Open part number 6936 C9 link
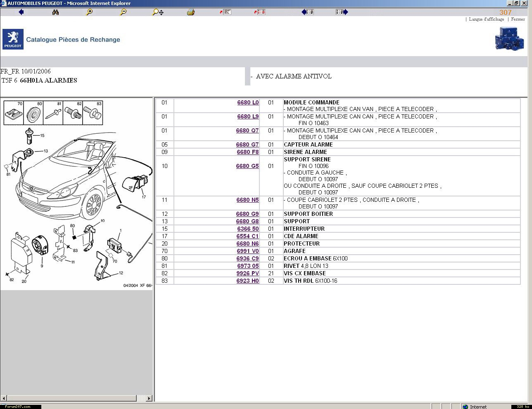 pos(248,258)
